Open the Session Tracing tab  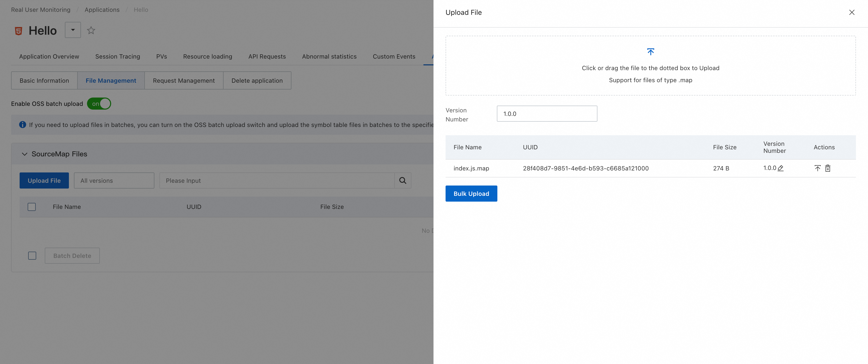click(118, 57)
